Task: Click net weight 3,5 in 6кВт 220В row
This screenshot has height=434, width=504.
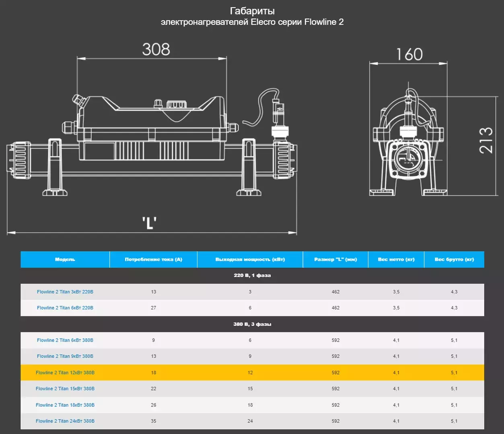Action: [x=396, y=308]
